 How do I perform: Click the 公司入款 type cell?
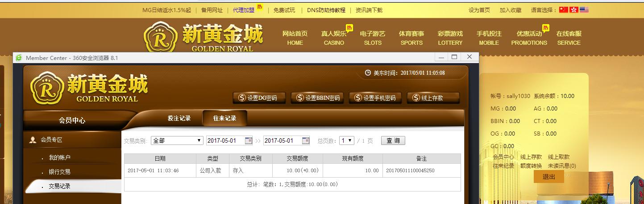click(212, 171)
